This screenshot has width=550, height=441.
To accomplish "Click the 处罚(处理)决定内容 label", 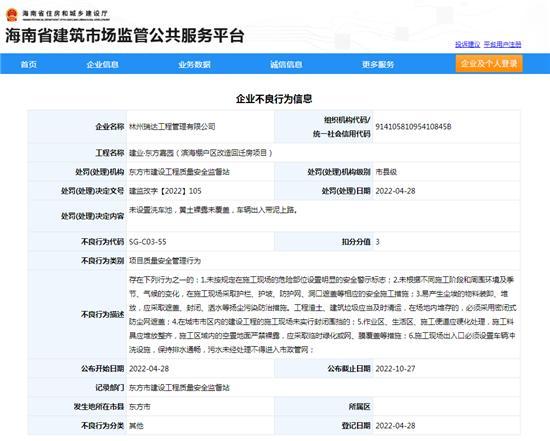I will [93, 216].
